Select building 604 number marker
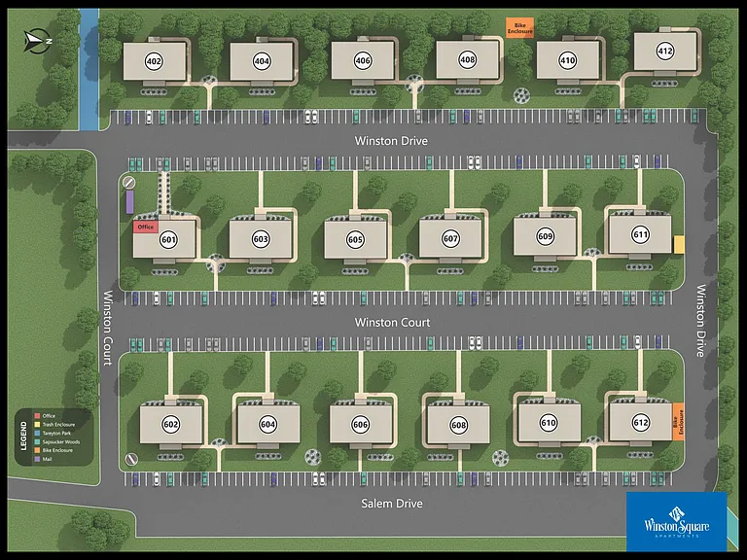 click(268, 424)
